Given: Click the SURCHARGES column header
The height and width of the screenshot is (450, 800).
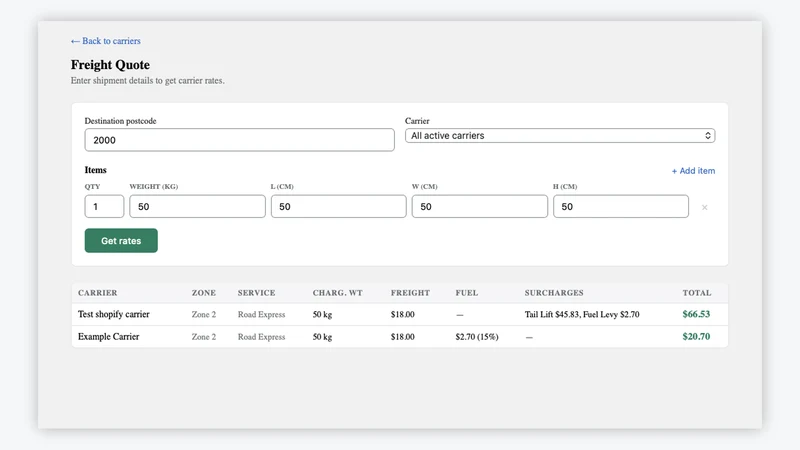Looking at the screenshot, I should [554, 293].
